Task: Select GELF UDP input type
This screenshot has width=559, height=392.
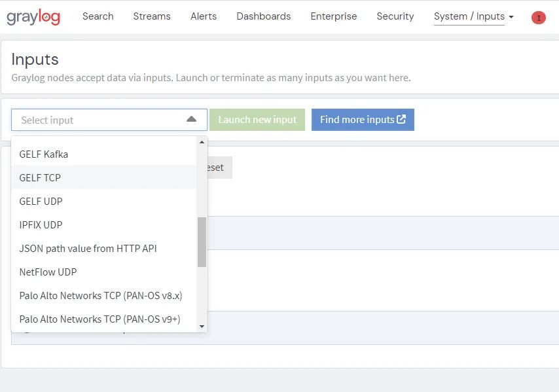Action: point(41,201)
